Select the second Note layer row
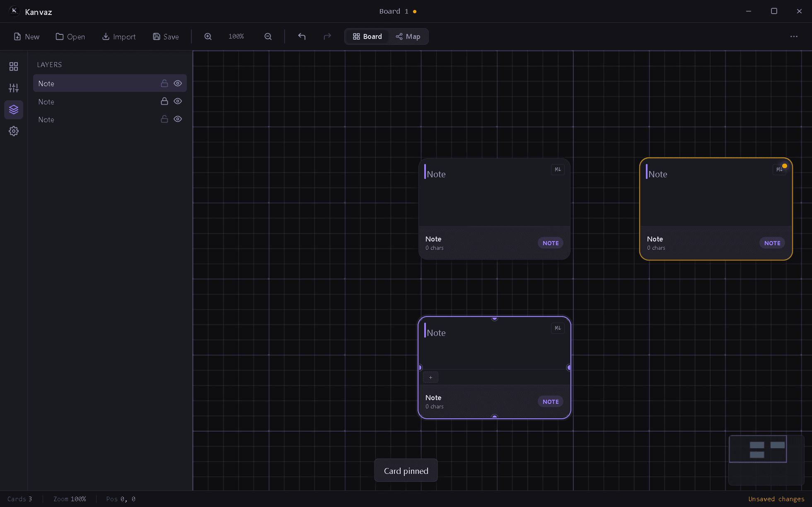 pyautogui.click(x=110, y=101)
